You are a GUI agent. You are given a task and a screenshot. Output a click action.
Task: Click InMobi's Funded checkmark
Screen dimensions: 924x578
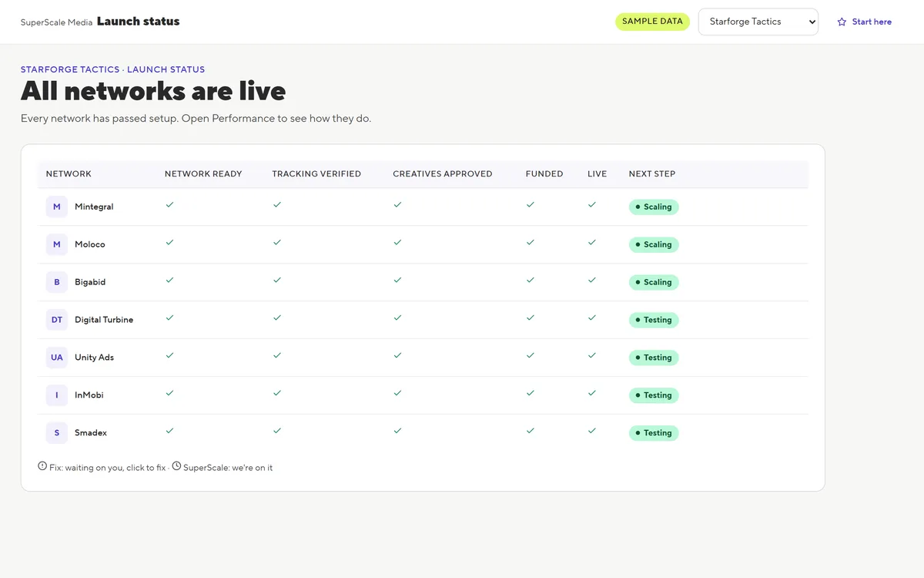[x=531, y=394]
